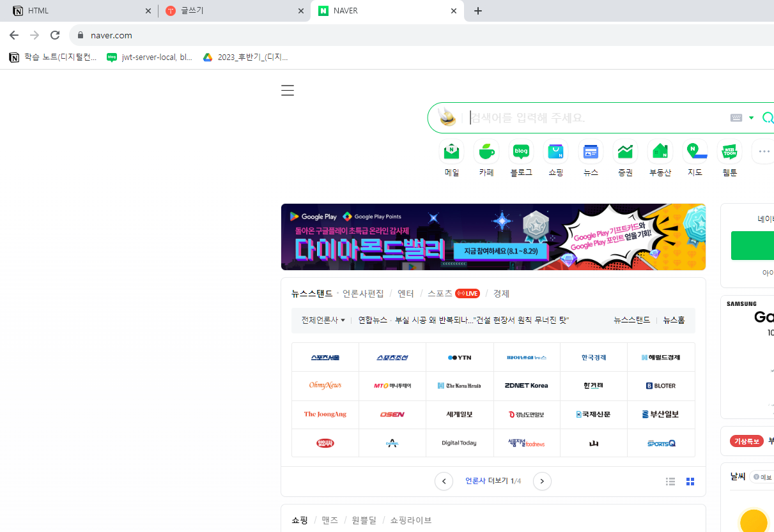The height and width of the screenshot is (532, 774).
Task: Switch newsstand to grid view
Action: pos(690,482)
